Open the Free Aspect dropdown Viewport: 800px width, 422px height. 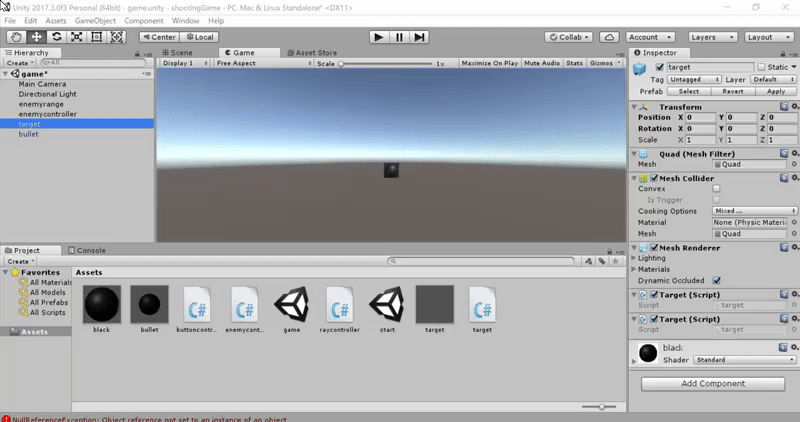(x=264, y=63)
